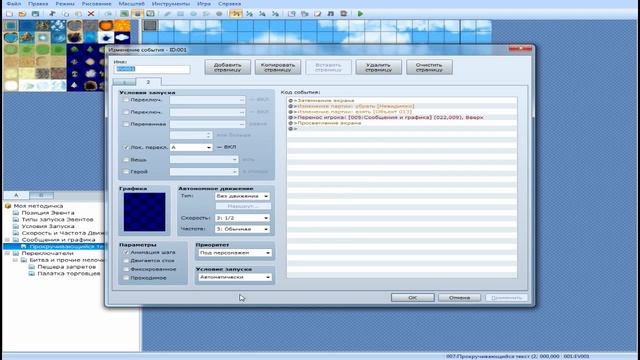Viewport: 640px width, 360px height.
Task: Click the Paste icon in the toolbar
Action: (x=78, y=13)
